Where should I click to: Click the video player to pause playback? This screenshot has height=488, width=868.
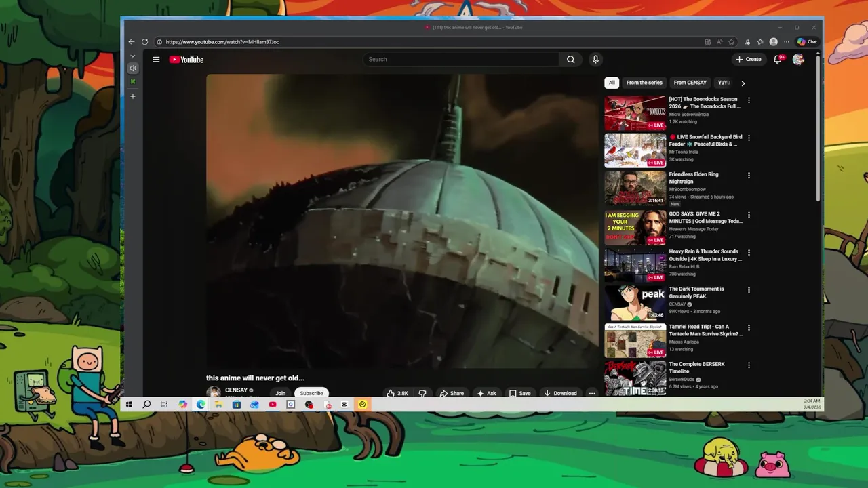402,221
